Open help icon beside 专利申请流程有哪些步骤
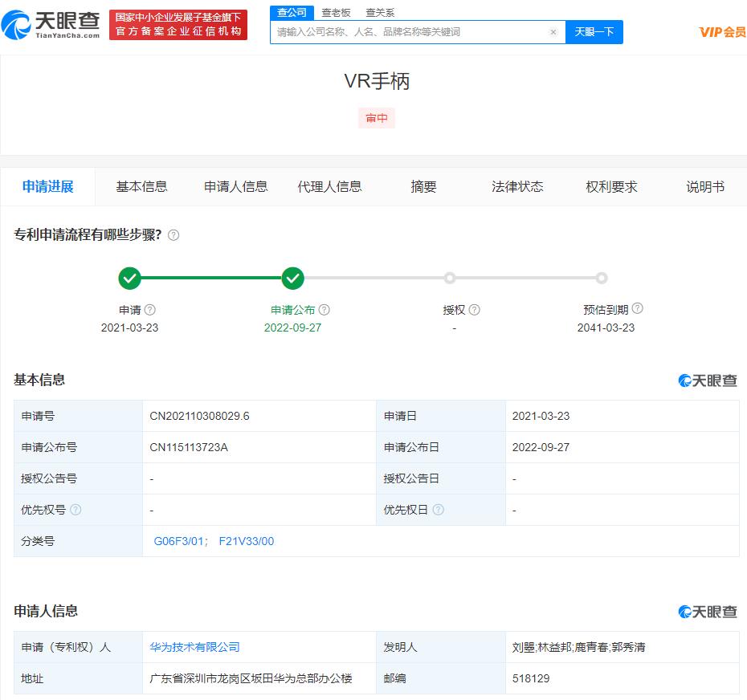This screenshot has height=700, width=747. coord(173,234)
